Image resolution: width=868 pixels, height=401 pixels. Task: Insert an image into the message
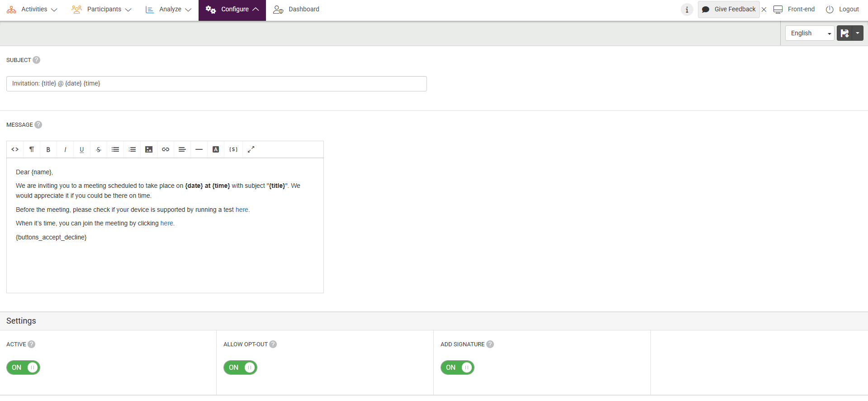pos(149,149)
